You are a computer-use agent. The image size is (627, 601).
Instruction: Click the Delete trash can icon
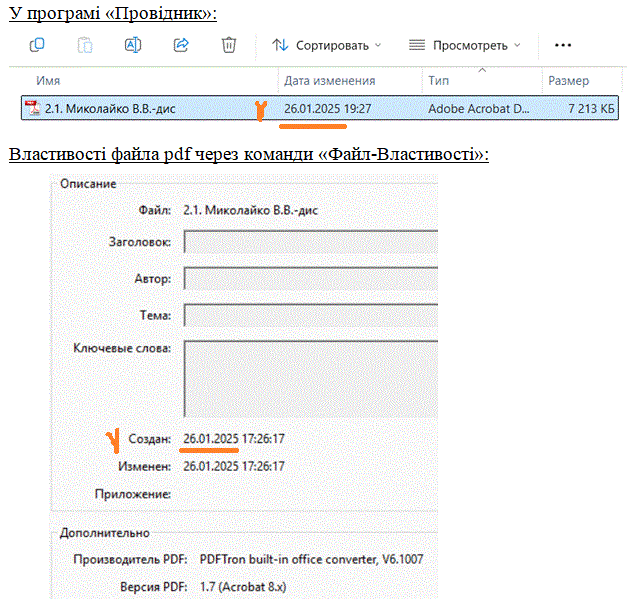229,45
